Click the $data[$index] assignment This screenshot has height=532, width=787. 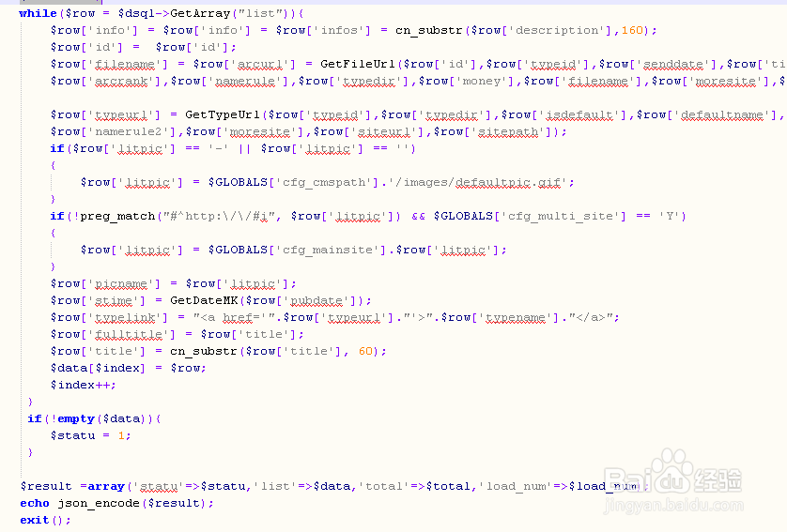pos(128,368)
